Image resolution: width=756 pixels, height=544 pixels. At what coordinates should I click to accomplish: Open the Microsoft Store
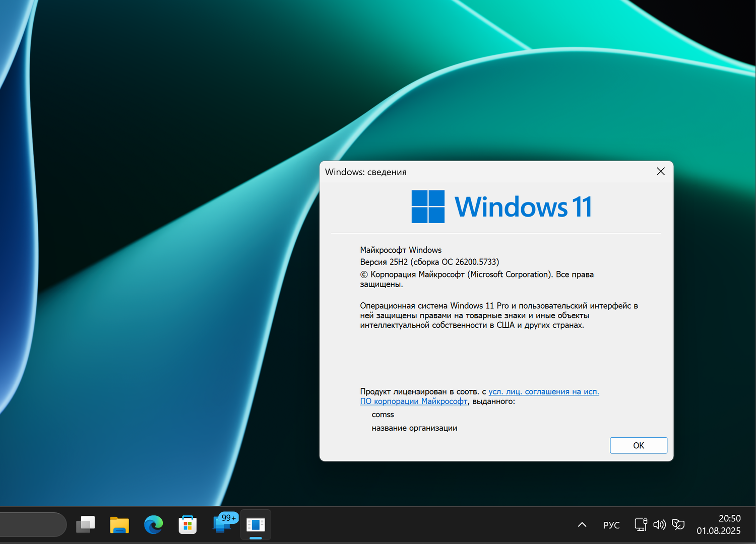click(x=187, y=524)
